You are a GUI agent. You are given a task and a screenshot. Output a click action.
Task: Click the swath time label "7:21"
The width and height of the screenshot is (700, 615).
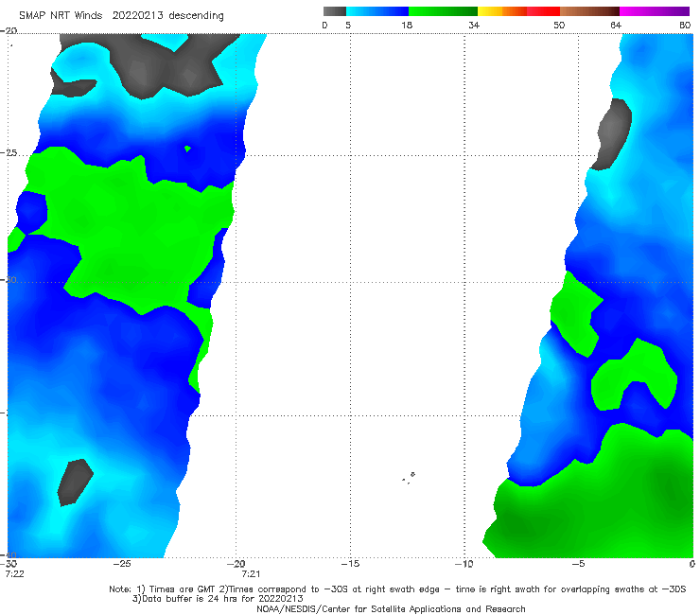tap(251, 574)
